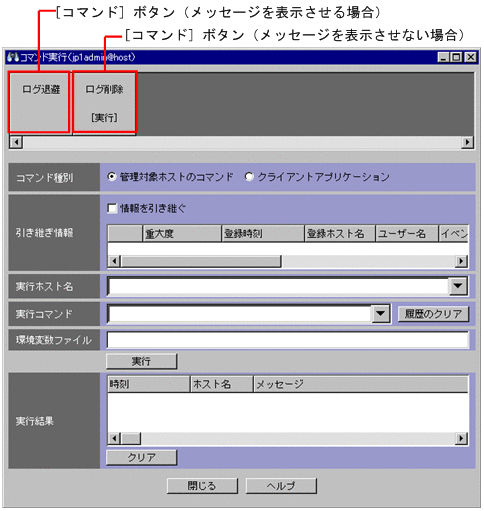Click right arrow of 実行結果 scrollbar
The image size is (484, 511).
pyautogui.click(x=461, y=438)
